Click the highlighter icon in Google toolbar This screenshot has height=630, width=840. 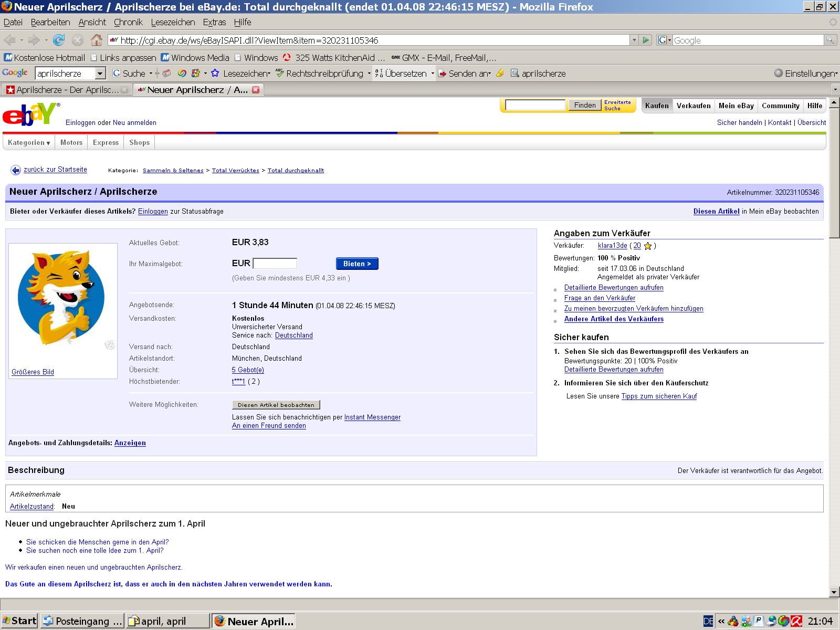[500, 73]
